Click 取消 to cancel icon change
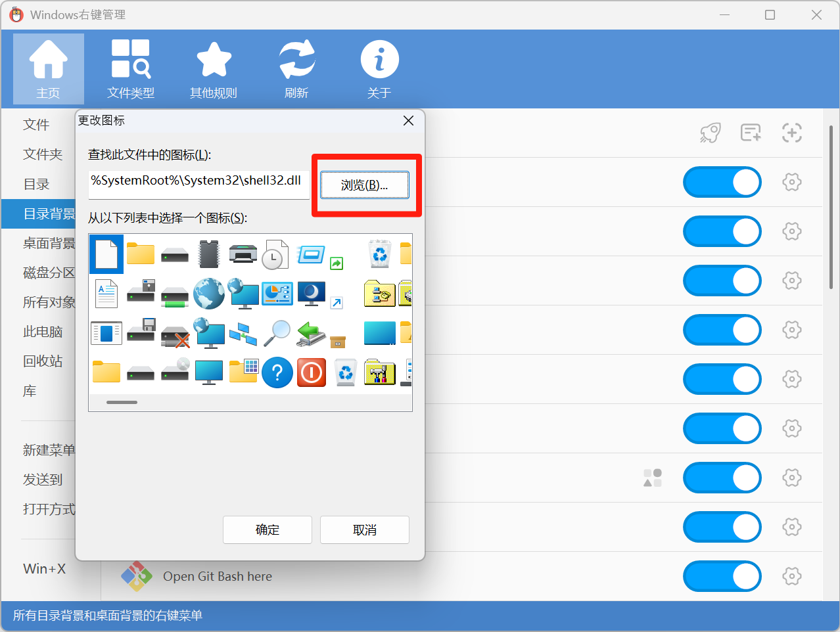 pos(365,530)
